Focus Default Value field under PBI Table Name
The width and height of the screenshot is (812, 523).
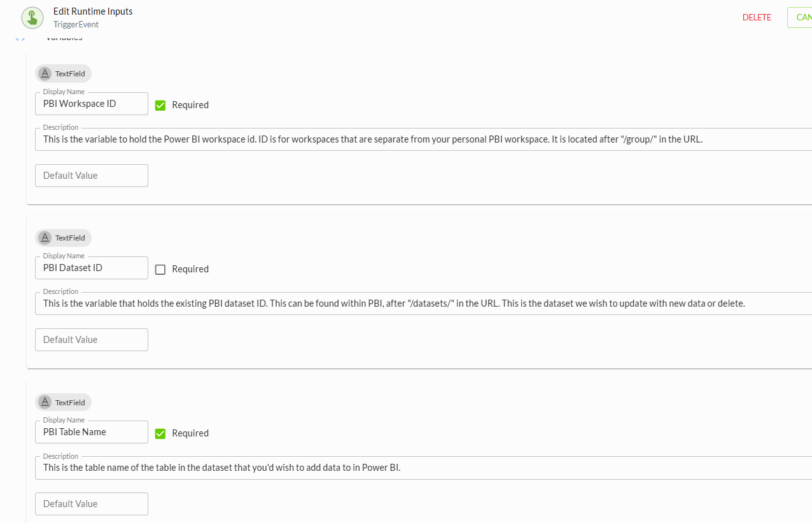click(x=92, y=504)
